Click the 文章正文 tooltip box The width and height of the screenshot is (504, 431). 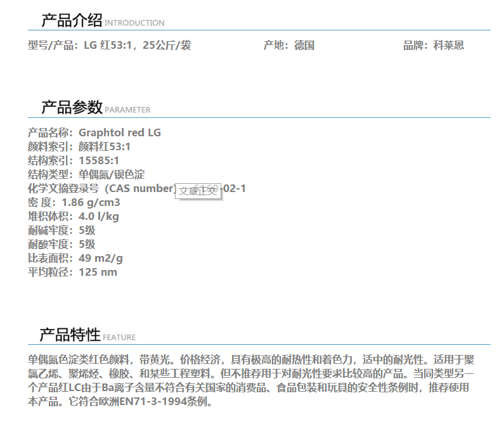[198, 190]
